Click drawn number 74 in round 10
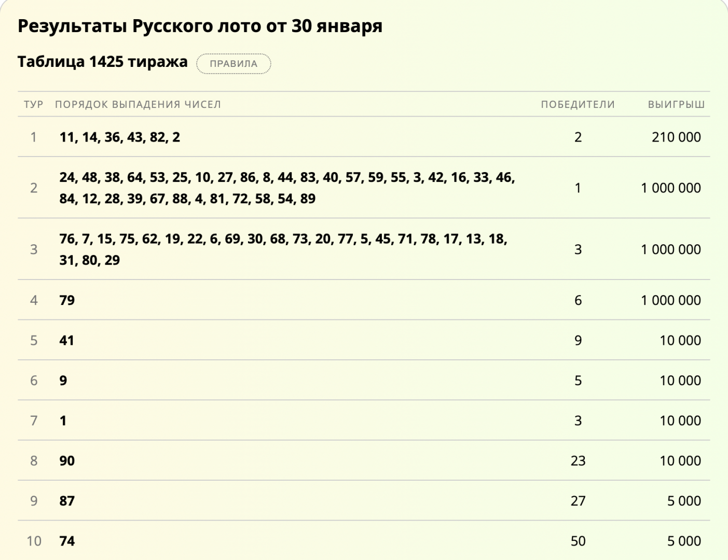 [67, 541]
